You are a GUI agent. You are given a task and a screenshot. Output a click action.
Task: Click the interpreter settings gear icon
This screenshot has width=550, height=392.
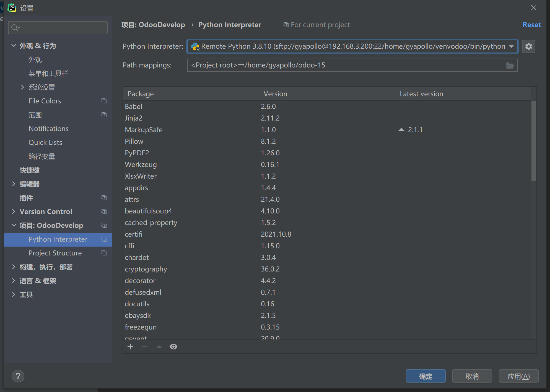point(528,46)
